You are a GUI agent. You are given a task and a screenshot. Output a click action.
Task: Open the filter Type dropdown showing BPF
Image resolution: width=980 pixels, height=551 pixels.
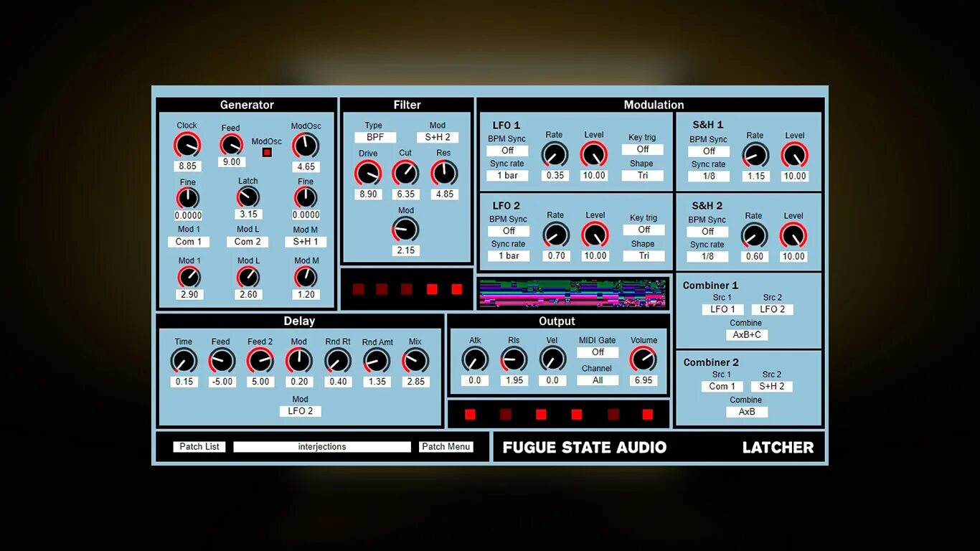(x=374, y=137)
